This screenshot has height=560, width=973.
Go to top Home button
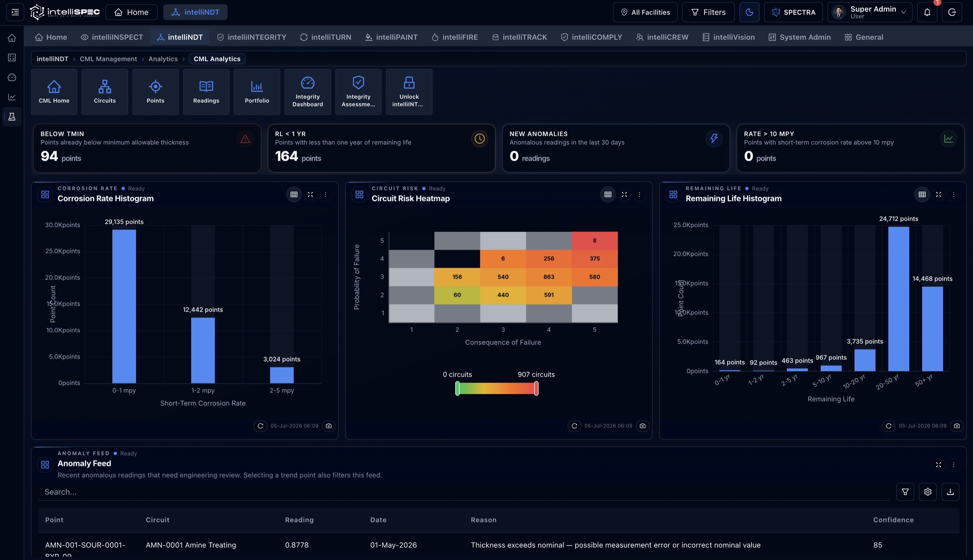coord(131,12)
